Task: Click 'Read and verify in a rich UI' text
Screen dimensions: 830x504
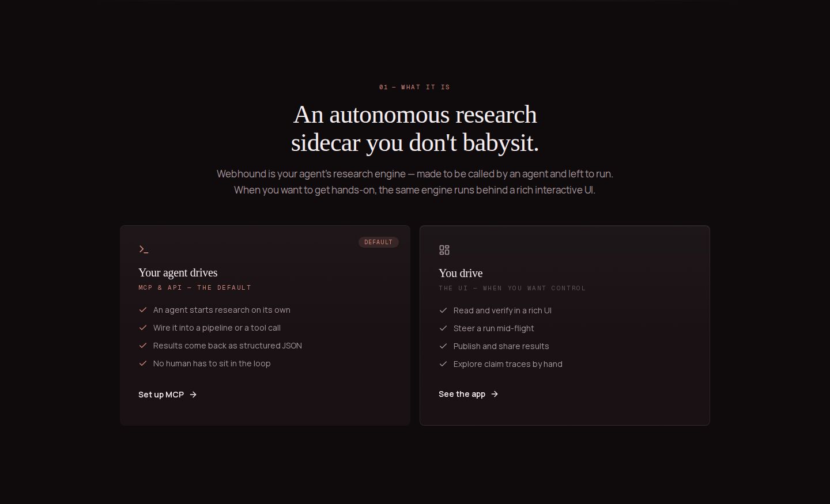Action: 503,310
